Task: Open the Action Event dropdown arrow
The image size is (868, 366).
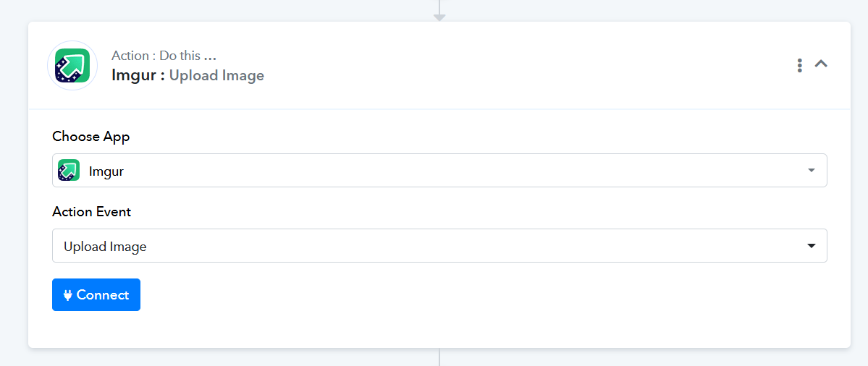Action: (812, 246)
